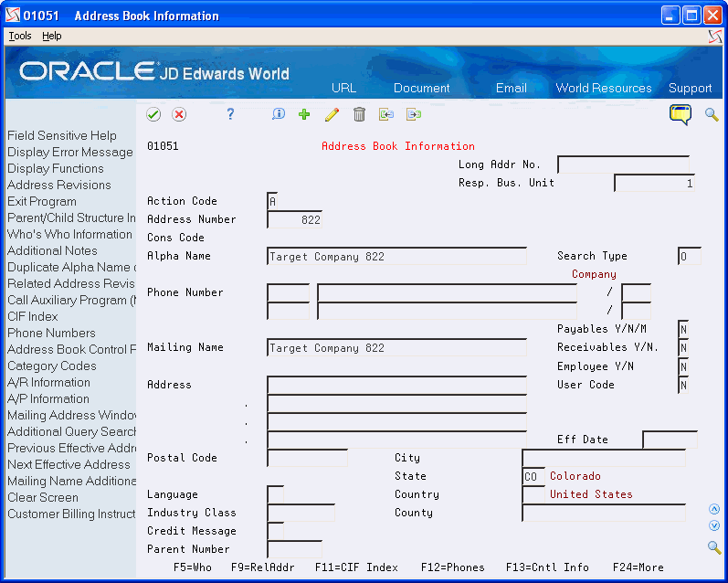Click the trash can Delete icon
Viewport: 728px width, 583px height.
359,114
